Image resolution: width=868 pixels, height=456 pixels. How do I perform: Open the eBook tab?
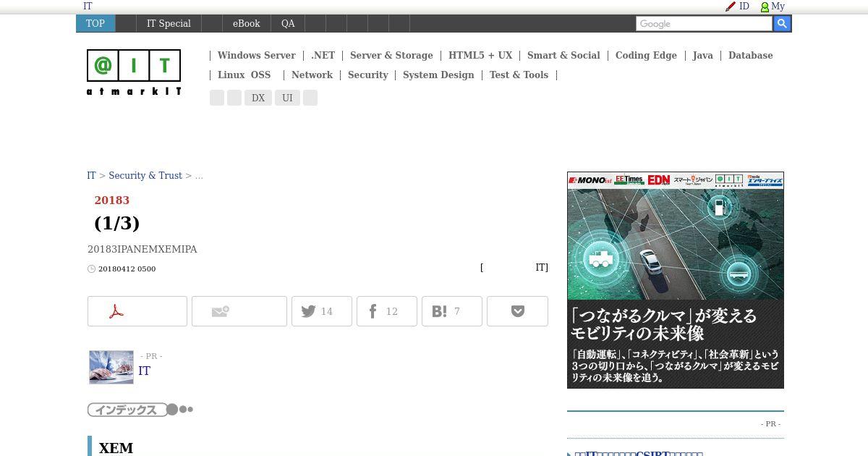pyautogui.click(x=246, y=24)
